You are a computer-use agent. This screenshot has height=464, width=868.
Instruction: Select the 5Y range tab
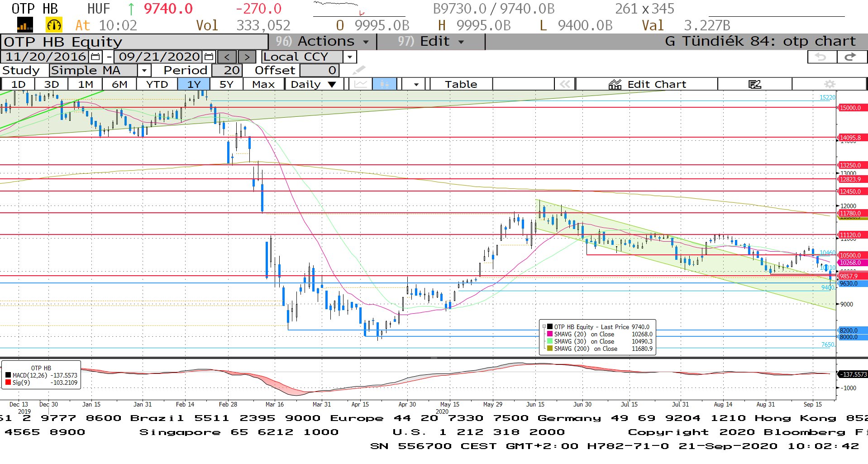[x=226, y=84]
